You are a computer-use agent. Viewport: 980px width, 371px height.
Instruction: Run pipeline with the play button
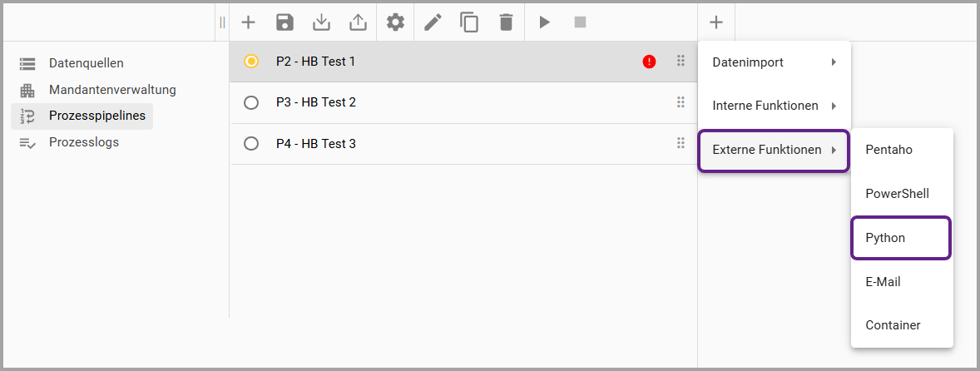tap(544, 22)
